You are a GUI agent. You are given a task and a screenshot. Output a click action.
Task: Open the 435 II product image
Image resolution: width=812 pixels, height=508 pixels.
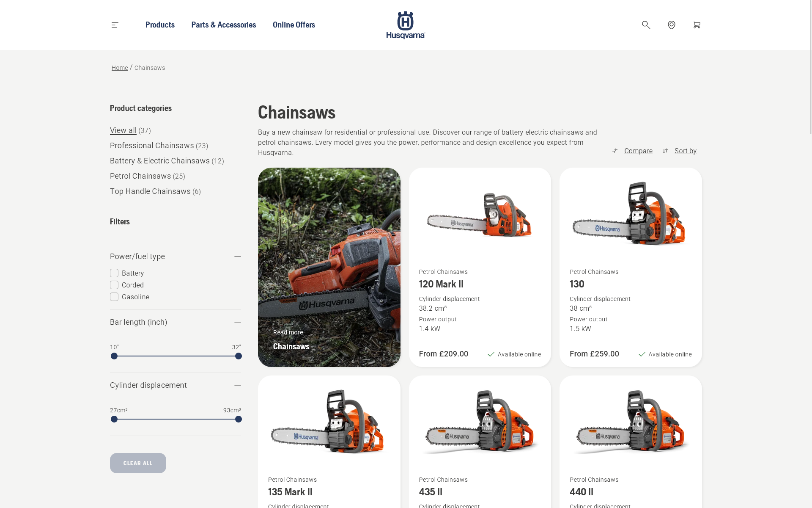(480, 422)
